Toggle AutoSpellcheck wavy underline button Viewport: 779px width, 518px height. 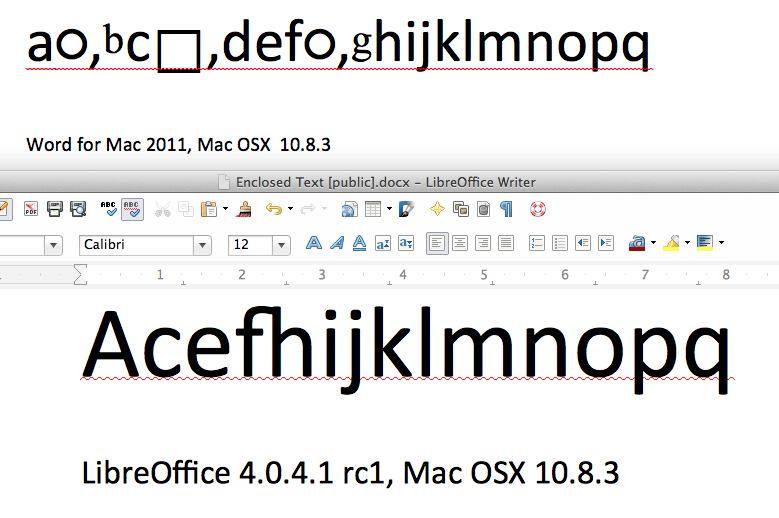click(x=133, y=209)
